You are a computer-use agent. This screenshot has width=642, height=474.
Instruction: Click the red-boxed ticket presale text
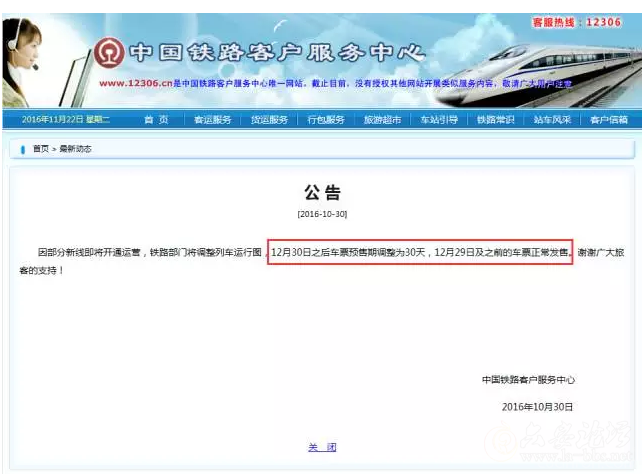[420, 253]
